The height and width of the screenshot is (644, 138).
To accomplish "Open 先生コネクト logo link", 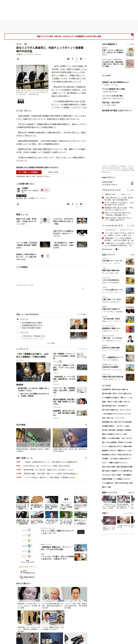I will [x=27, y=577].
